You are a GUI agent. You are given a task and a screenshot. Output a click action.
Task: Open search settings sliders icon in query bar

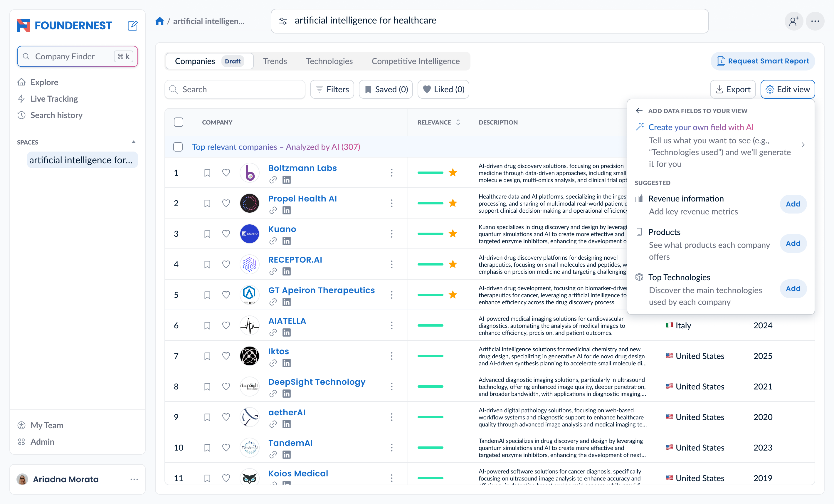[283, 21]
